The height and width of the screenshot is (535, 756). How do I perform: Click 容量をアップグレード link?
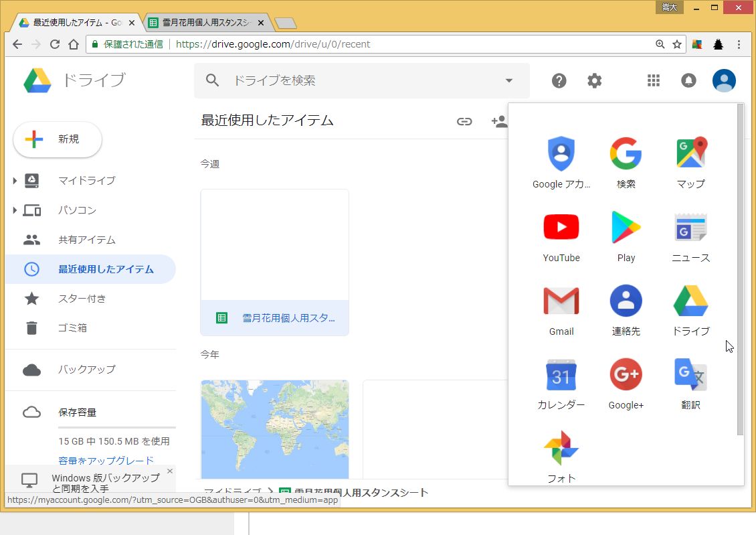(106, 460)
